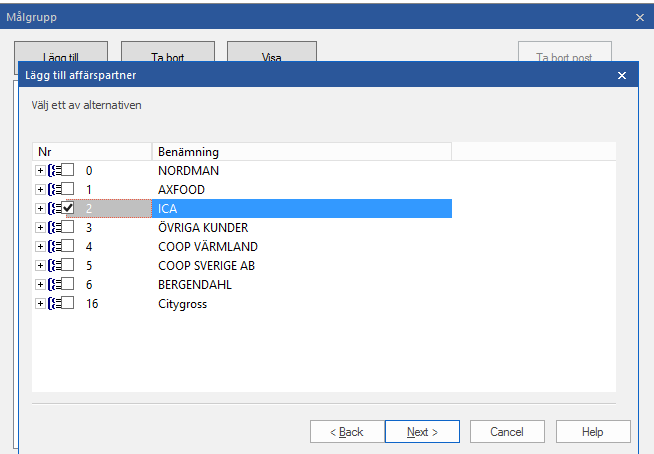654x454 pixels.
Task: Close the Lägg till affärspartner dialog
Action: (x=621, y=75)
